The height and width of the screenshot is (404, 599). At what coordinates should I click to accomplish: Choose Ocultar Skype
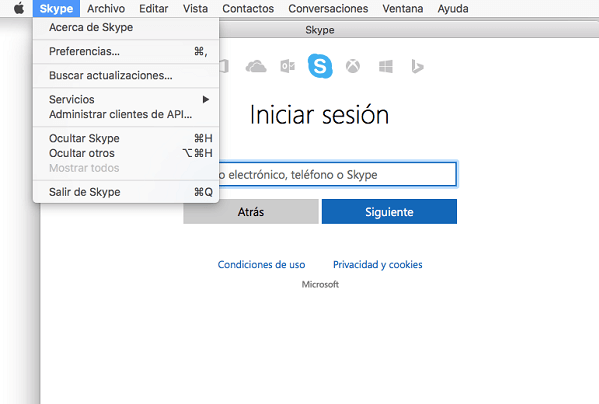126,138
